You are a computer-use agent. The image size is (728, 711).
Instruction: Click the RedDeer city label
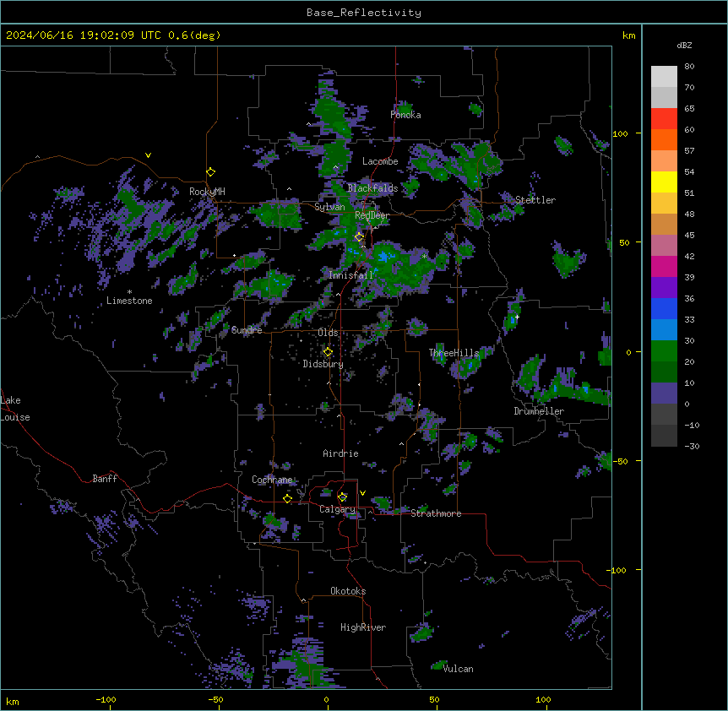point(372,215)
